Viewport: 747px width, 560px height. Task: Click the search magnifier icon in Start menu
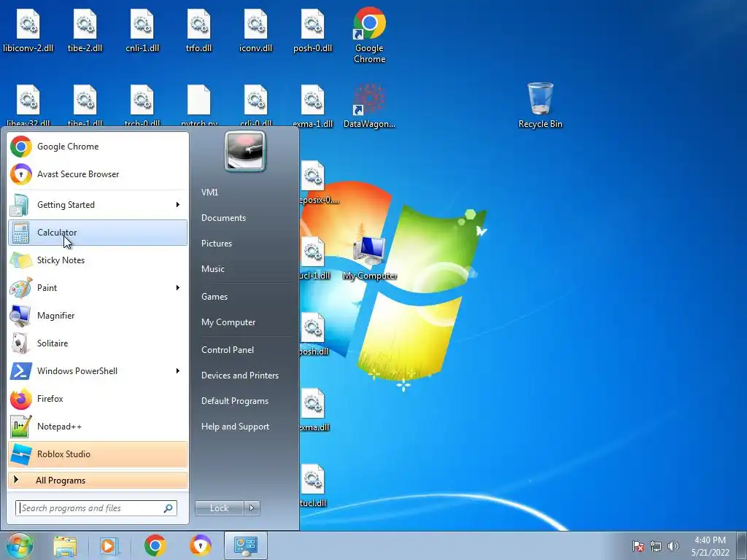[169, 508]
